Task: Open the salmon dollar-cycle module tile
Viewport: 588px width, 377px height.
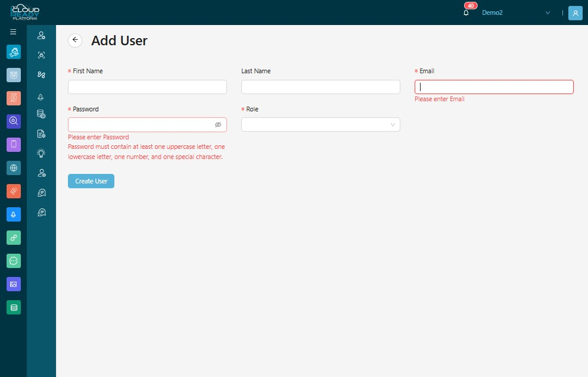Action: click(x=14, y=98)
